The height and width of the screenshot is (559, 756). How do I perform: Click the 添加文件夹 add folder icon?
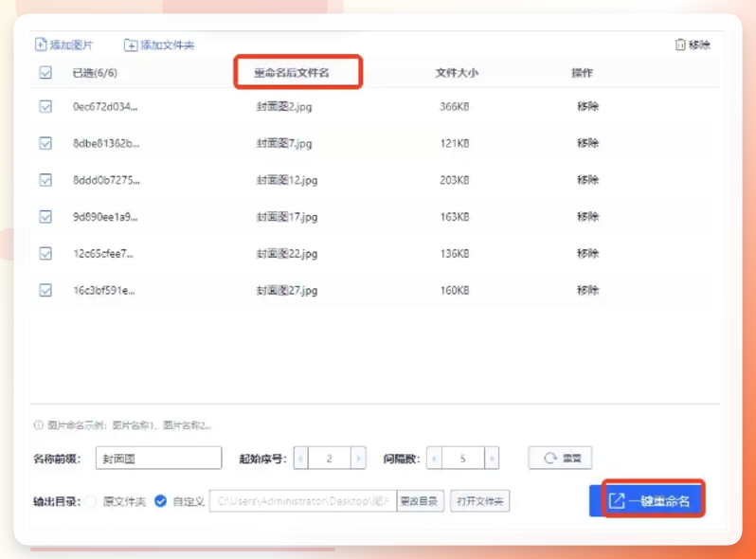[x=131, y=45]
